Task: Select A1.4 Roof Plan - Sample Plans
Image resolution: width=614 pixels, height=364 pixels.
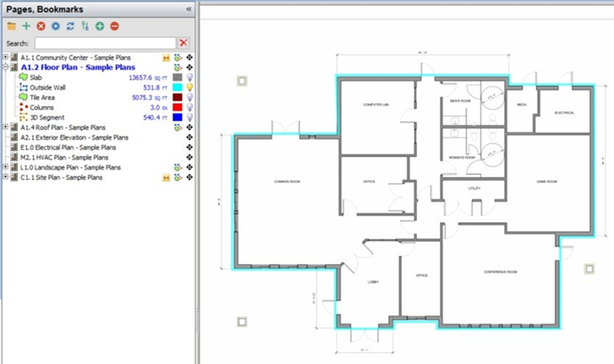Action: click(63, 127)
